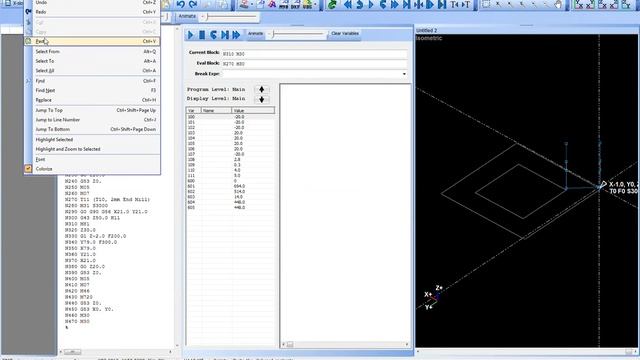640x360 pixels.
Task: Adjust the upper toolbar animate speed slider
Action: (x=230, y=17)
